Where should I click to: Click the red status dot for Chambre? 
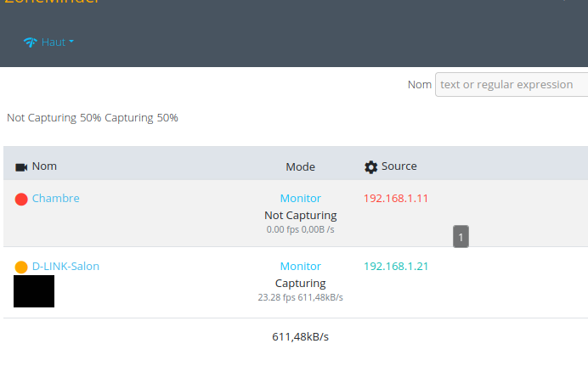tap(21, 200)
